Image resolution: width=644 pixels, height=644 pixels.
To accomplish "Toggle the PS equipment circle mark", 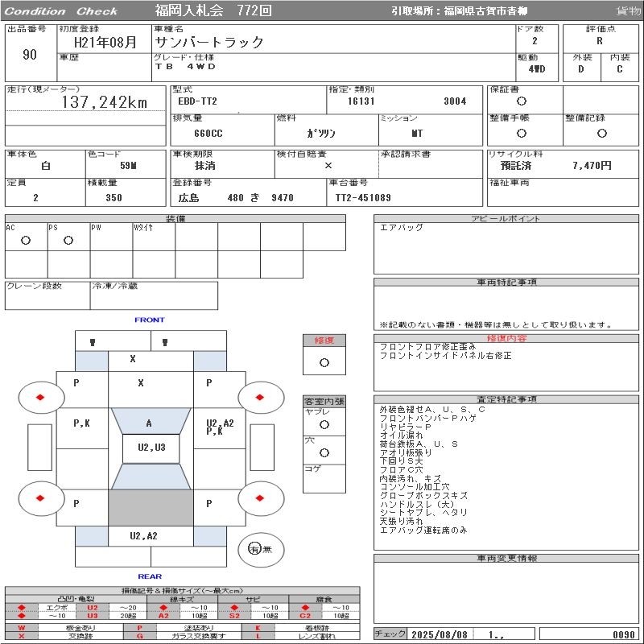I will point(68,241).
